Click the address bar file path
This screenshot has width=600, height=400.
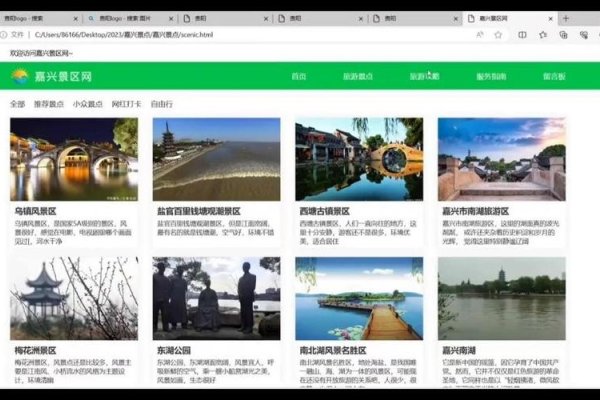(124, 35)
